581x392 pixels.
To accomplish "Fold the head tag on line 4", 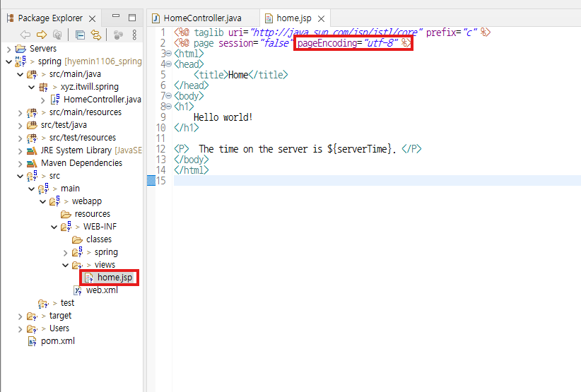I will 169,64.
